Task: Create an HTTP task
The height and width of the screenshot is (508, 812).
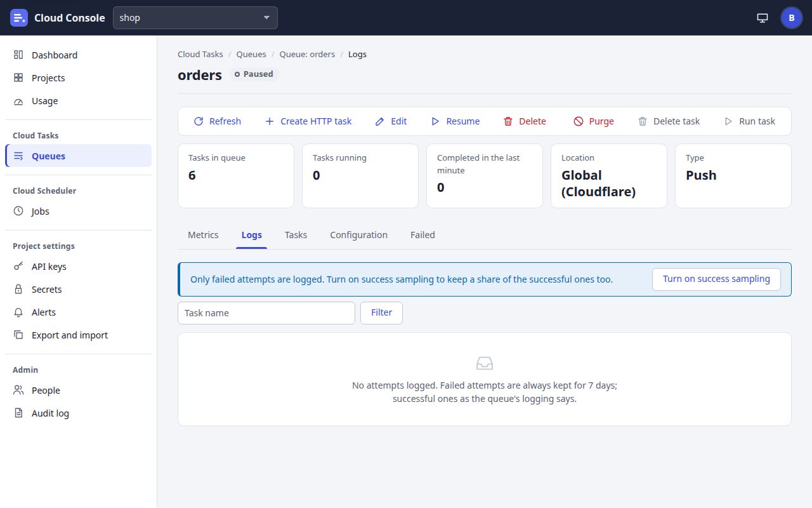Action: pyautogui.click(x=308, y=121)
